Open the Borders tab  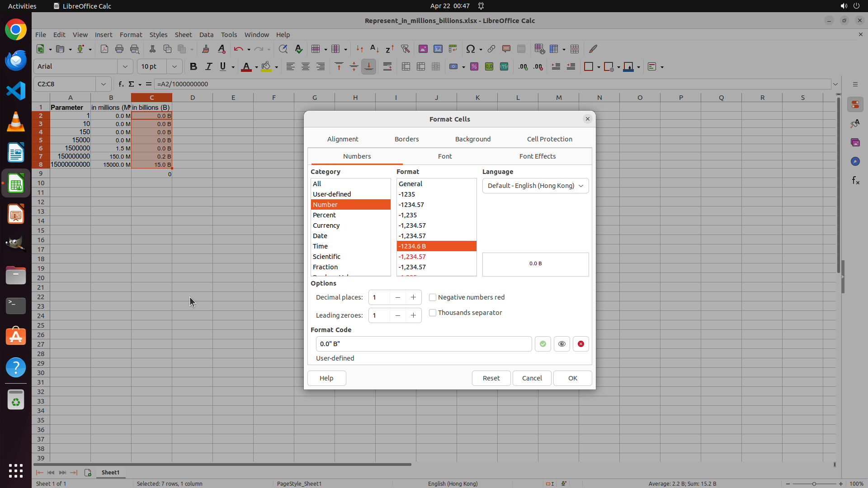[406, 139]
